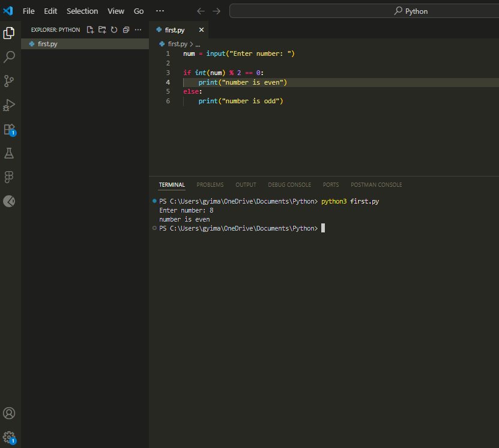Screen dimensions: 499x448
Task: Switch to the PROBLEMS panel tab
Action: point(210,185)
